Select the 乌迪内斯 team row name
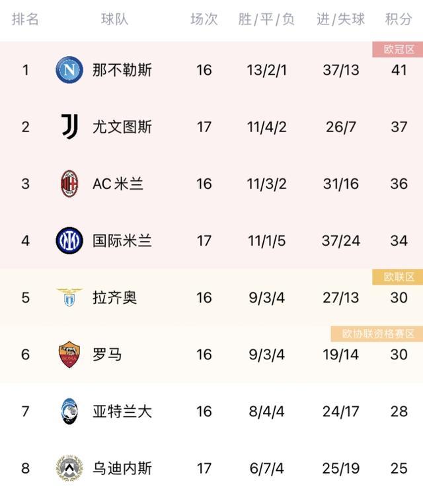423x504 pixels. pyautogui.click(x=122, y=468)
